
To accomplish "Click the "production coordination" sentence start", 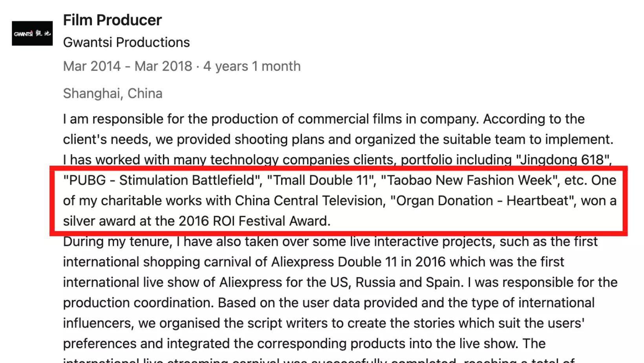I will point(139,303).
